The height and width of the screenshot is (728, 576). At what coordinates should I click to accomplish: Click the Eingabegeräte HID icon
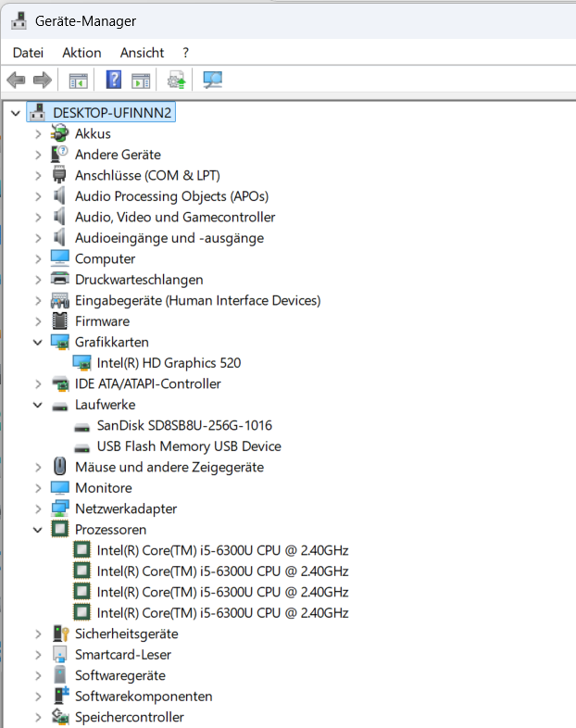tap(60, 300)
